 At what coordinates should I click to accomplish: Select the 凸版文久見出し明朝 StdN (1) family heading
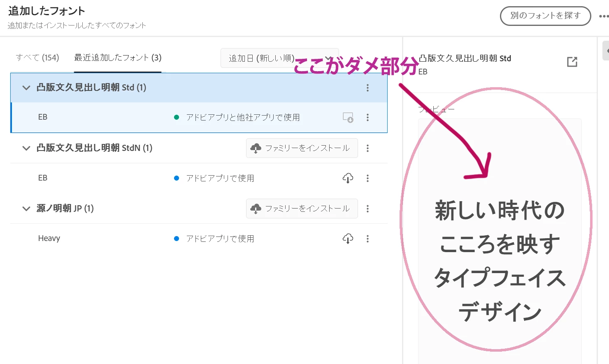[x=94, y=148]
